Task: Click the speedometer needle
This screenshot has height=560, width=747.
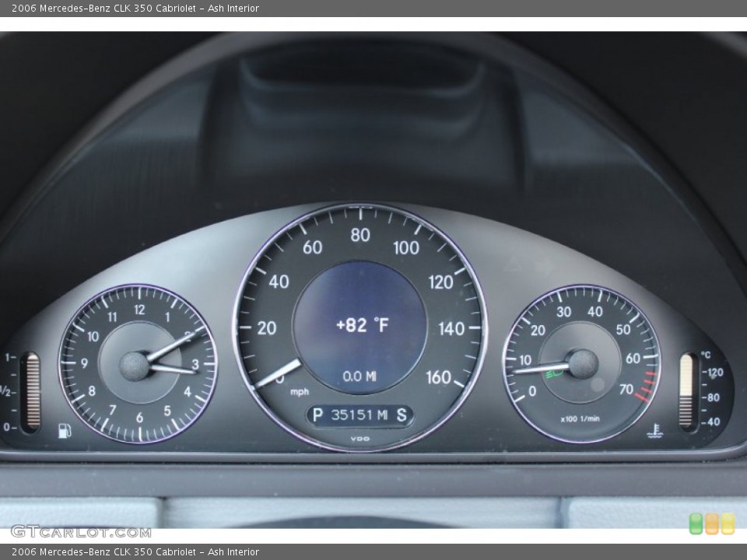Action: pos(279,374)
